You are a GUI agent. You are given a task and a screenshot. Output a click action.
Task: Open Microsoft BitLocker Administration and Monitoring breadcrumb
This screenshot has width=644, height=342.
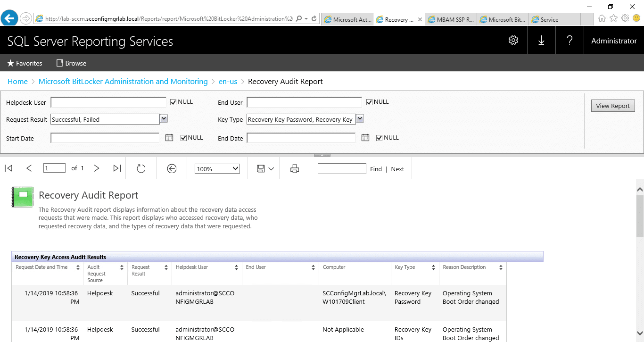[x=123, y=82]
